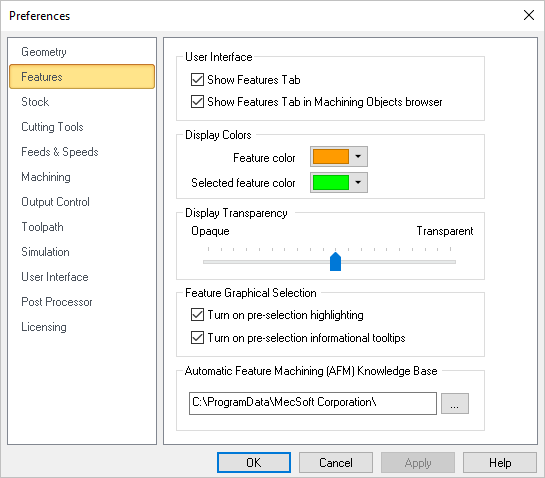This screenshot has height=478, width=545.
Task: Open the Feature color dropdown arrow
Action: tap(358, 156)
